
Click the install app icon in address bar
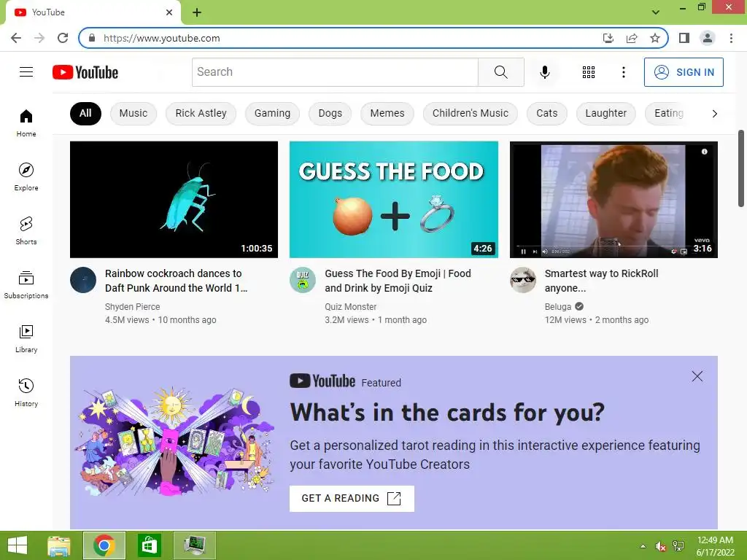(608, 38)
